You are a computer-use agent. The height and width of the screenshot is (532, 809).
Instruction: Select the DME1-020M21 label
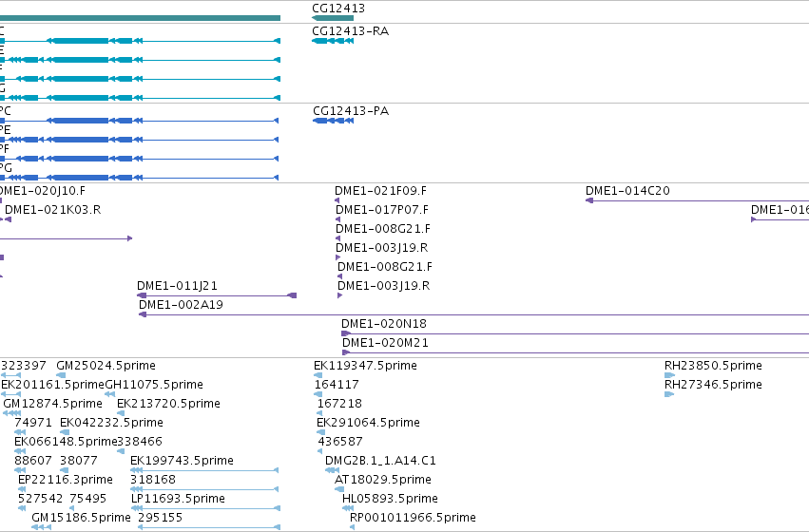click(x=385, y=343)
